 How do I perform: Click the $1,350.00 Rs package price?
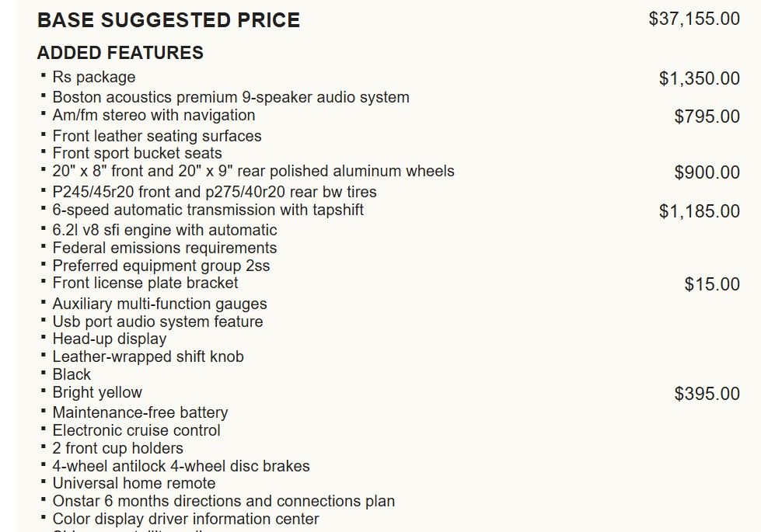coord(699,78)
